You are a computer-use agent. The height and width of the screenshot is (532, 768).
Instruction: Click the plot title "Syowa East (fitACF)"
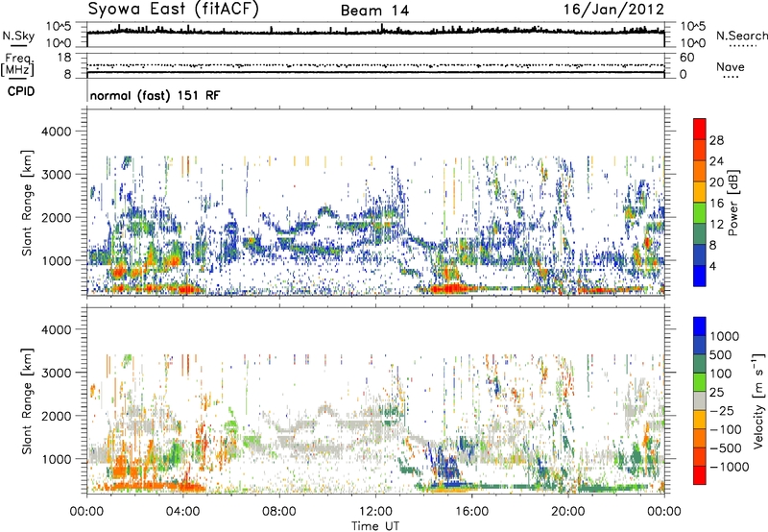pos(174,10)
